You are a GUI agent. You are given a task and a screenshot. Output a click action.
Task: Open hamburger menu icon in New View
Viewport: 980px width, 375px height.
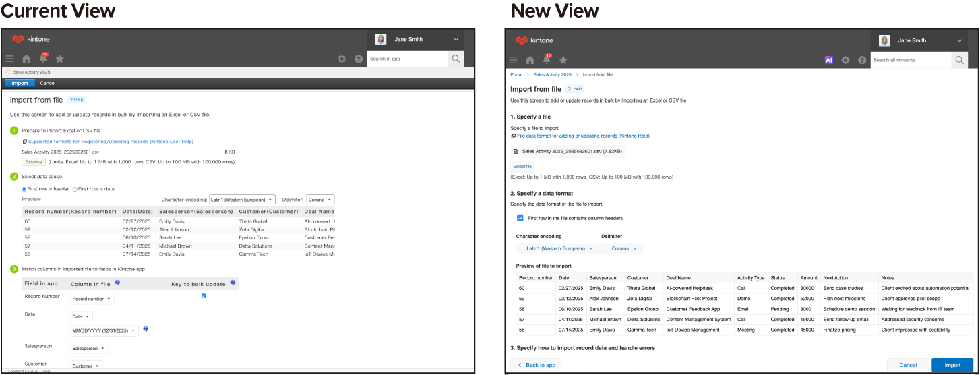pos(514,60)
